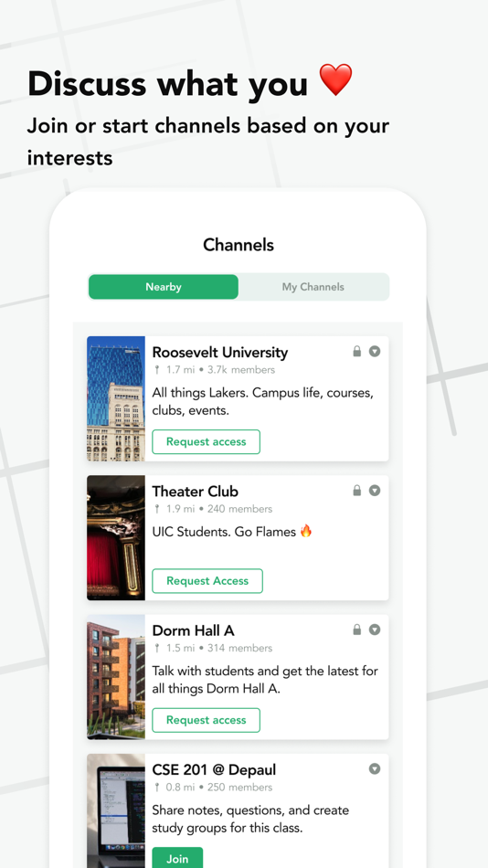Click the distance pin icon for Theater Club
The width and height of the screenshot is (488, 868).
pos(157,509)
